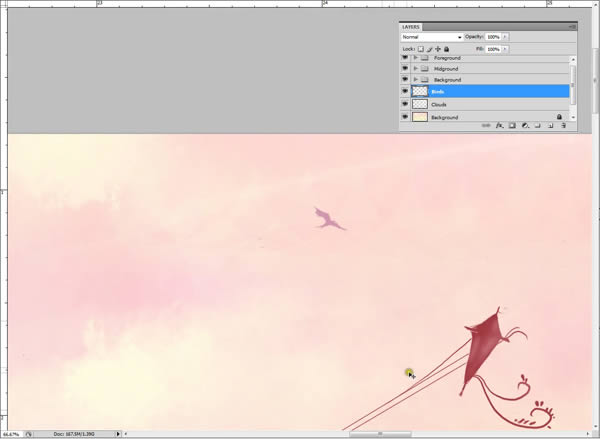600x439 pixels.
Task: Click the Background layer lock icon
Action: point(559,117)
